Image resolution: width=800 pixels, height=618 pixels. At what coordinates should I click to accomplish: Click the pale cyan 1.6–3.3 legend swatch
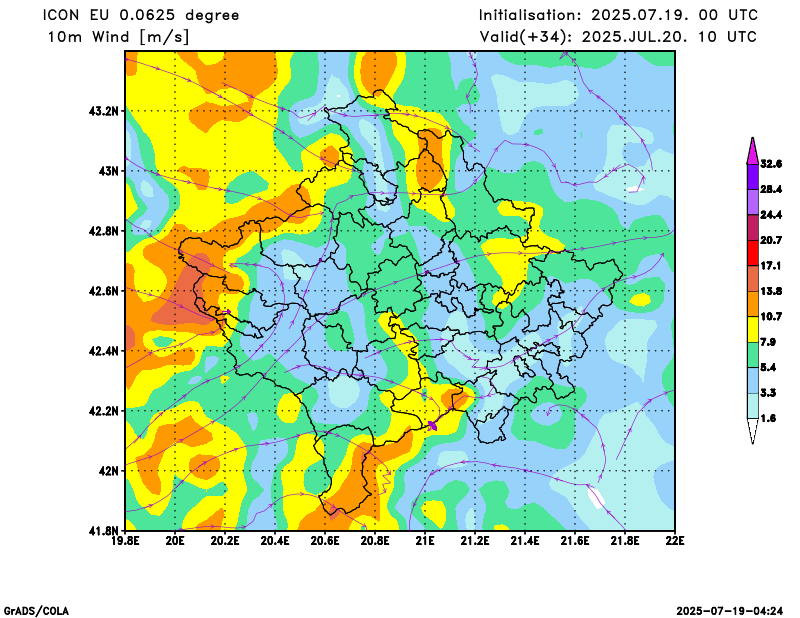click(x=752, y=406)
